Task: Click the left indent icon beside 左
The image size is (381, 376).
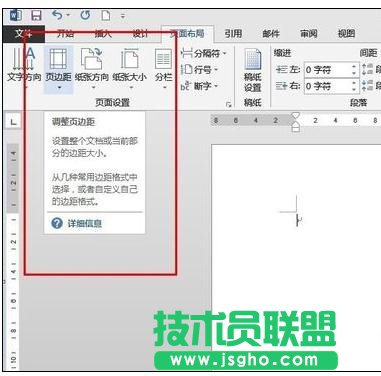Action: [282, 70]
